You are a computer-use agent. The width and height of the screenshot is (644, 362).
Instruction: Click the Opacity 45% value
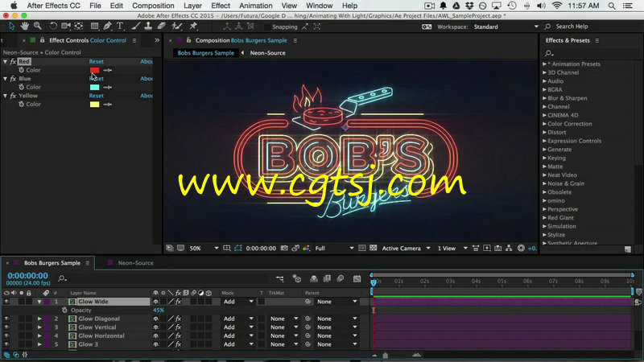[159, 311]
